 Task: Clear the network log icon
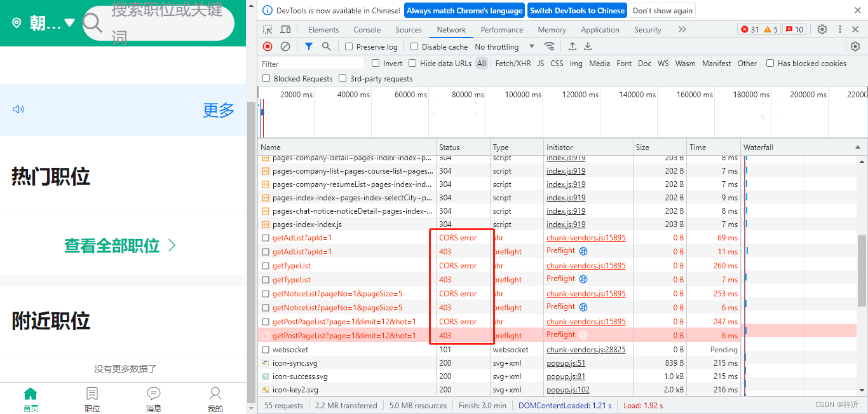285,46
